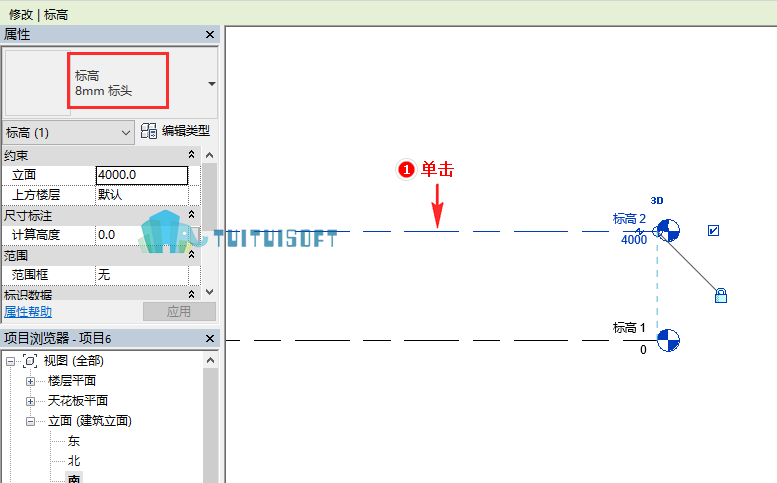Click the 0 elevation value of 标高 1

(x=643, y=350)
